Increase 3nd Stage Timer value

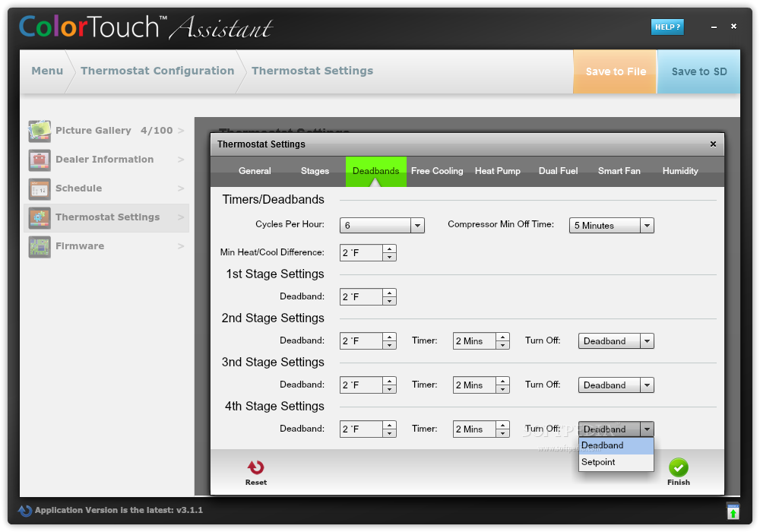point(502,382)
